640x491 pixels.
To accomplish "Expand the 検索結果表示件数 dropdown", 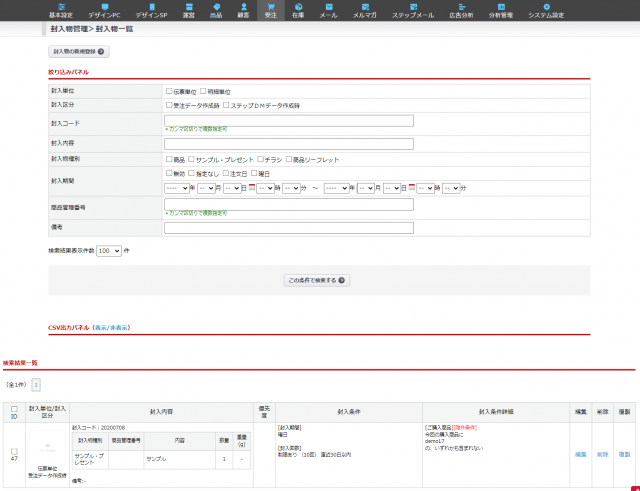I will [x=109, y=251].
